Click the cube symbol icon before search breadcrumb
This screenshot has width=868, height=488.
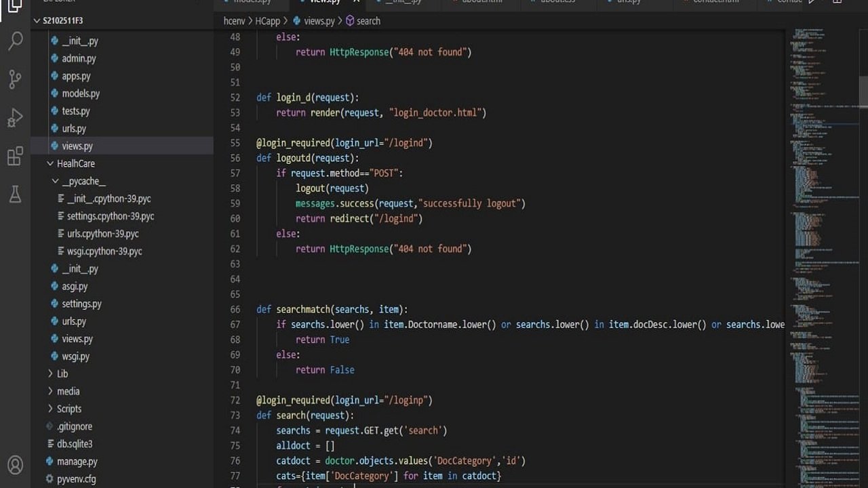[350, 21]
